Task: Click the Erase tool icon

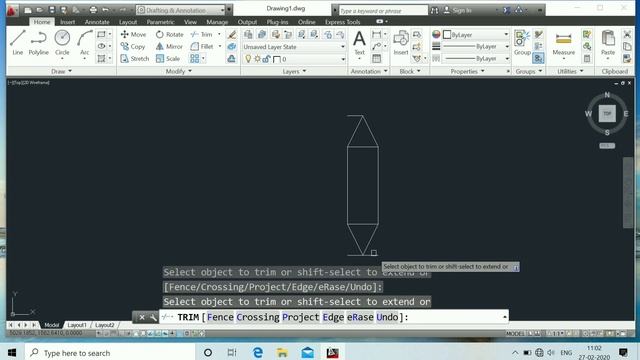Action: click(x=232, y=35)
